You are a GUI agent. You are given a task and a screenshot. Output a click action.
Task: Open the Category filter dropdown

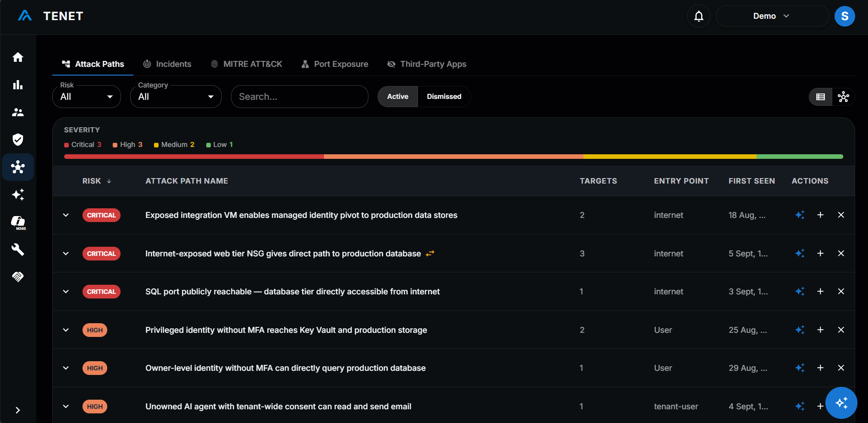(x=176, y=97)
